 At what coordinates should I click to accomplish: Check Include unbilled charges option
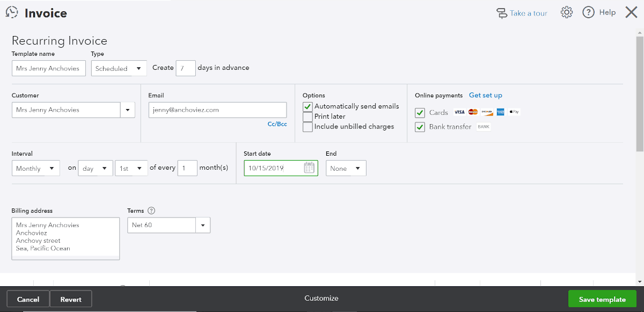pyautogui.click(x=308, y=127)
